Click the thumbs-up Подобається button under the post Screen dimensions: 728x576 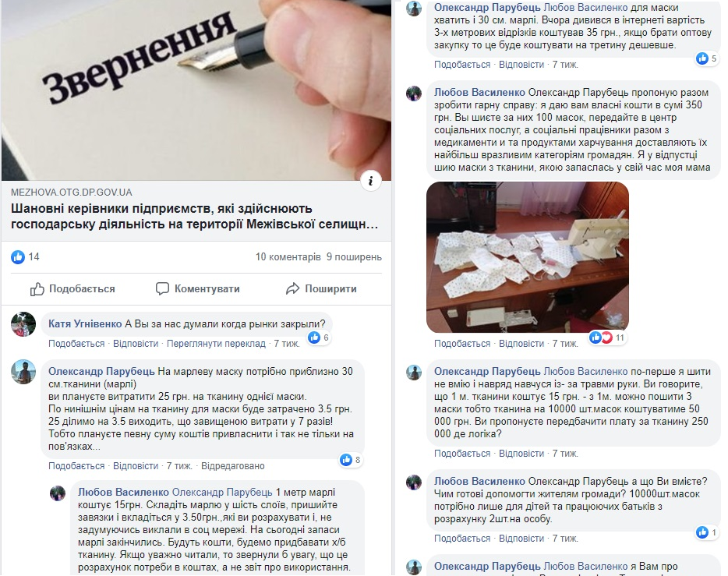72,288
